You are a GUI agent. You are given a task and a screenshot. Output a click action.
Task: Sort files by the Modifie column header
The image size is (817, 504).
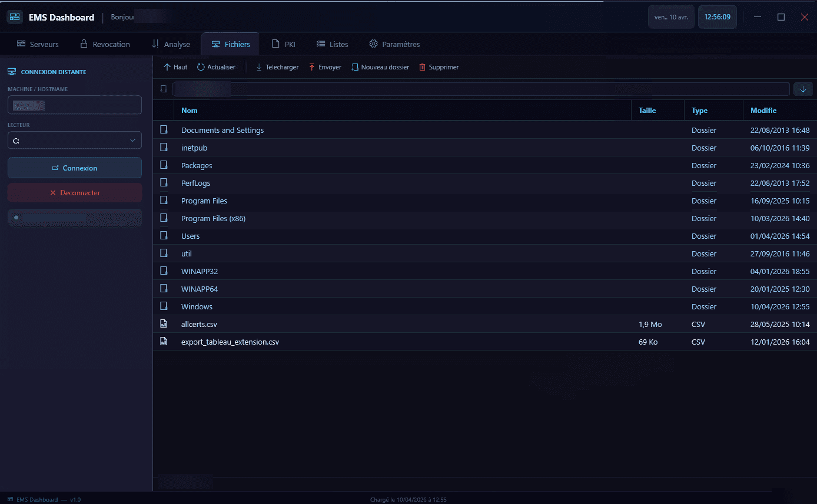point(763,111)
